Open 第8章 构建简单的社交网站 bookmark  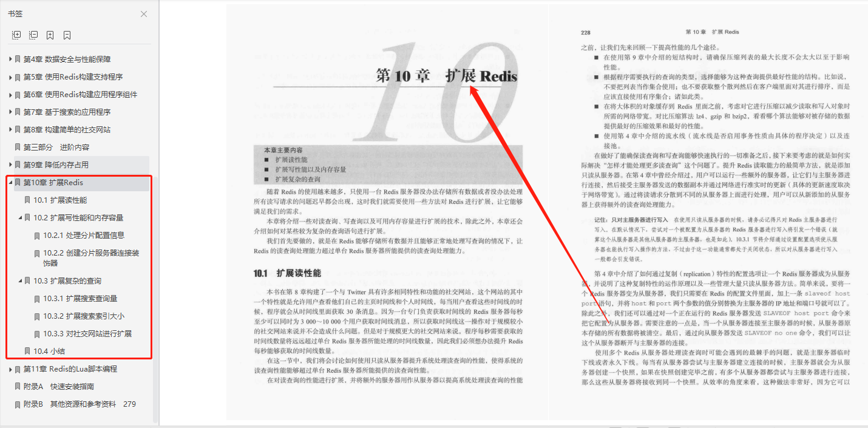(x=67, y=130)
